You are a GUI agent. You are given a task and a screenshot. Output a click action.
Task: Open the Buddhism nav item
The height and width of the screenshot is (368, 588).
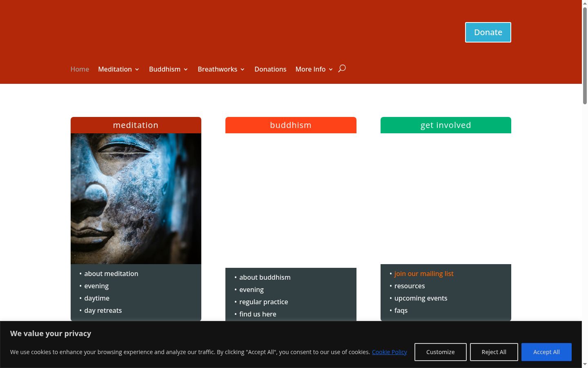tap(165, 69)
